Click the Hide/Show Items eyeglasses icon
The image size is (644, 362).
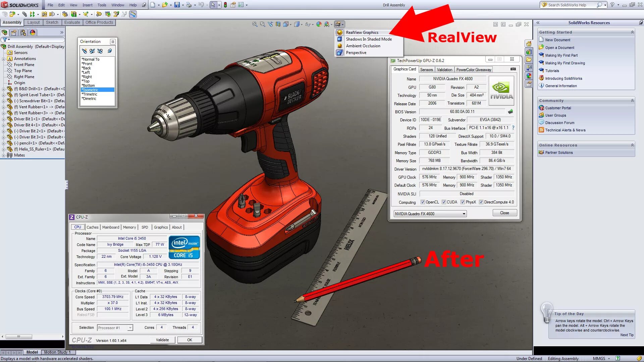307,24
